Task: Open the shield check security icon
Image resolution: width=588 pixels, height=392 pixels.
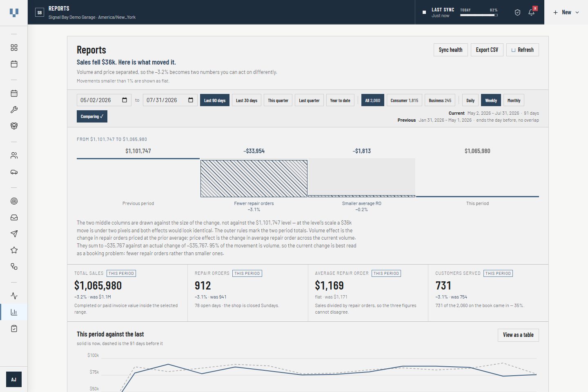Action: point(517,13)
